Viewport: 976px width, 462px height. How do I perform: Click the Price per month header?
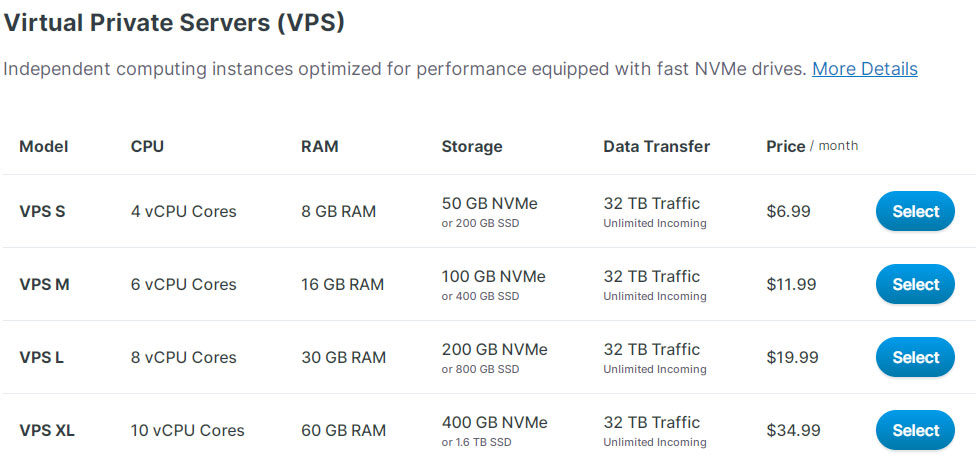click(x=812, y=146)
